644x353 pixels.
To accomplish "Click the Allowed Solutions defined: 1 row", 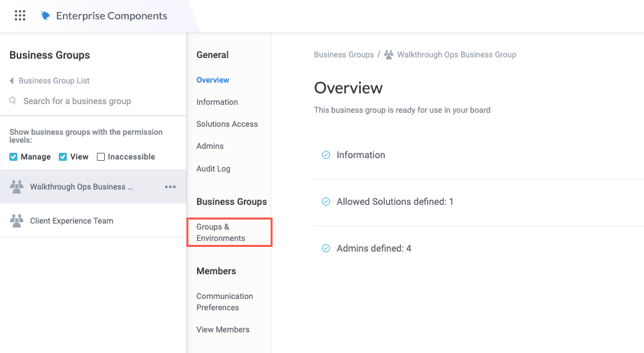I will (478, 202).
